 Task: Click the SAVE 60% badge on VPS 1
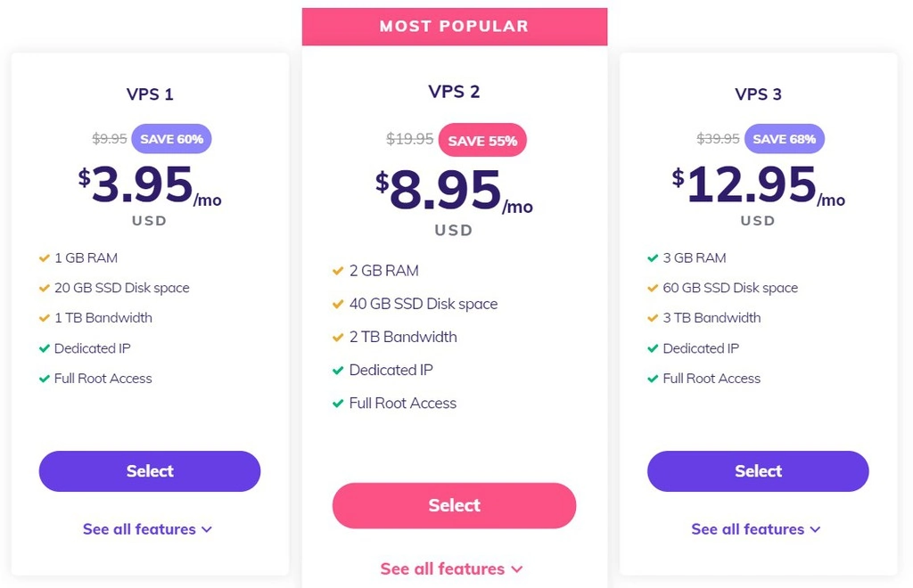[171, 139]
